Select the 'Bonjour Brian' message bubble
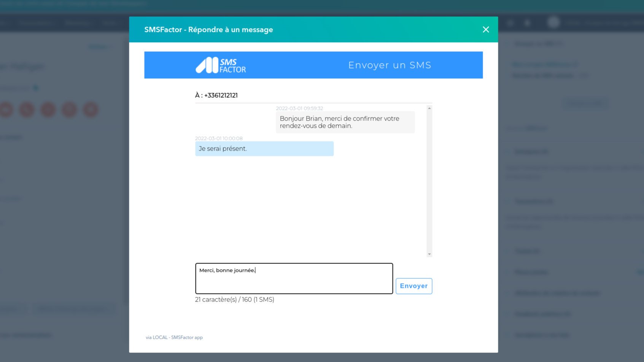644x362 pixels. pyautogui.click(x=345, y=122)
